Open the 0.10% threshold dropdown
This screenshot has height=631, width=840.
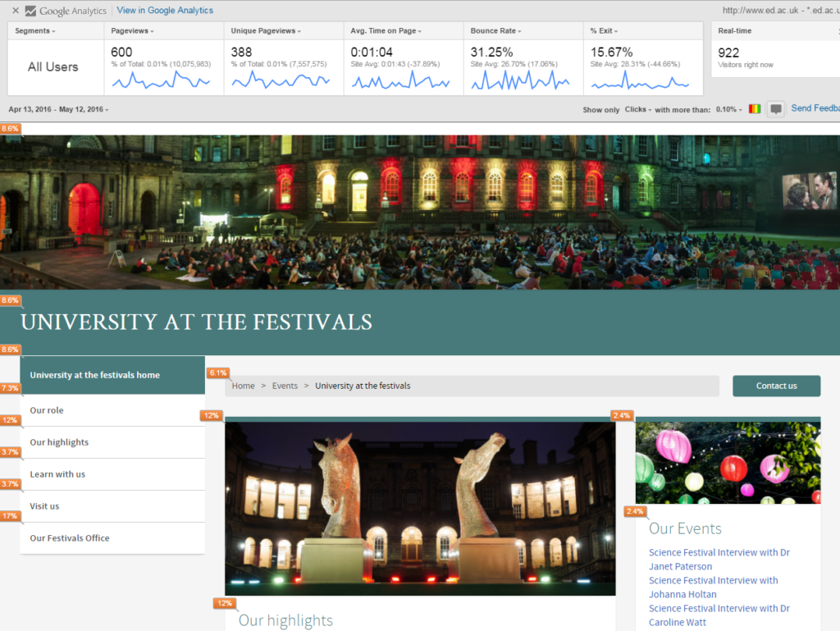click(x=727, y=108)
